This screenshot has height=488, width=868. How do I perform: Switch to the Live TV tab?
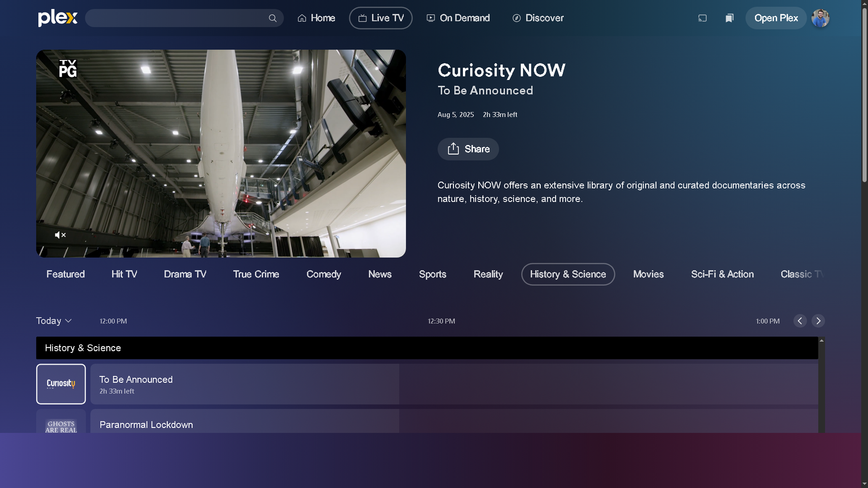(x=380, y=18)
